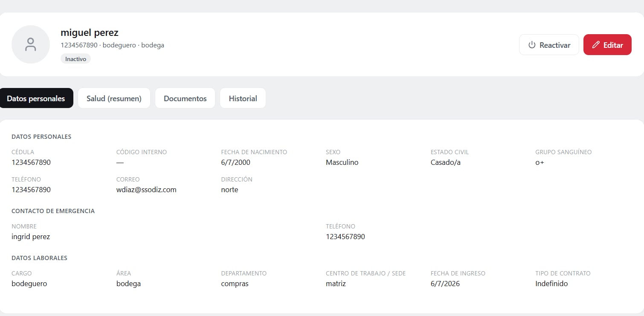644x316 pixels.
Task: Click the email wdiaz@ssodiz.com
Action: (x=146, y=190)
